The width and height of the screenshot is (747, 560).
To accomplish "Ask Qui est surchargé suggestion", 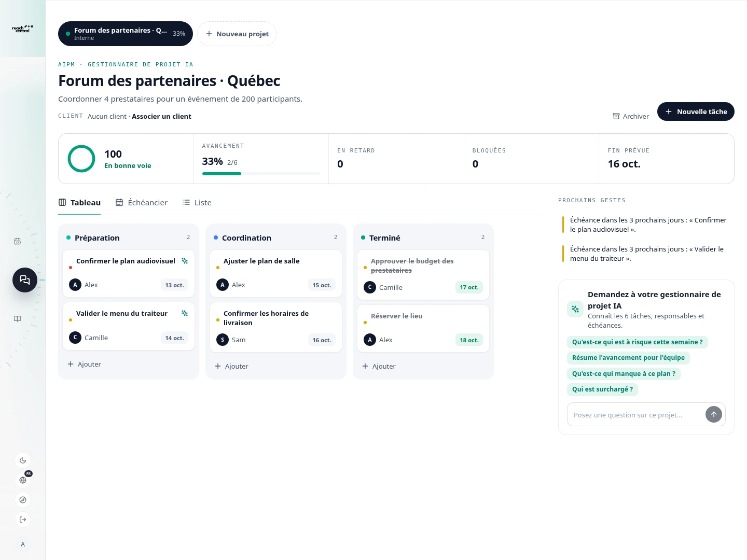I will pos(602,389).
